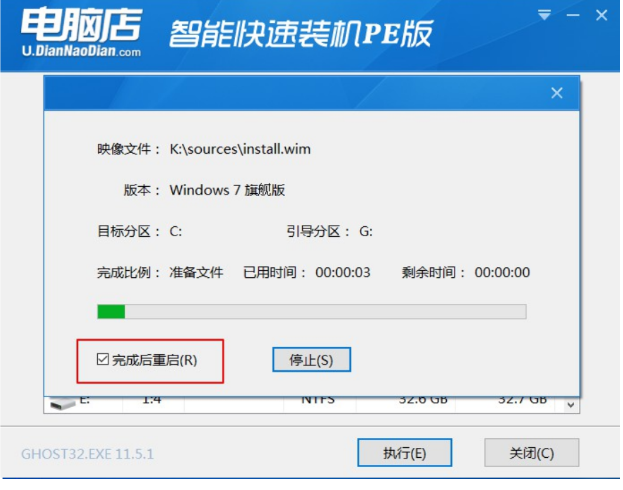623x490 pixels.
Task: Click the 停止(S) button
Action: [x=311, y=360]
